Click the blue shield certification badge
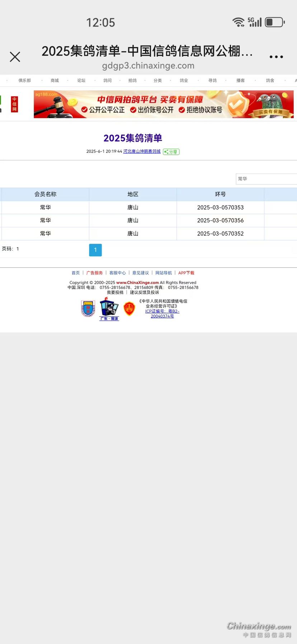297x644 pixels. [88, 309]
